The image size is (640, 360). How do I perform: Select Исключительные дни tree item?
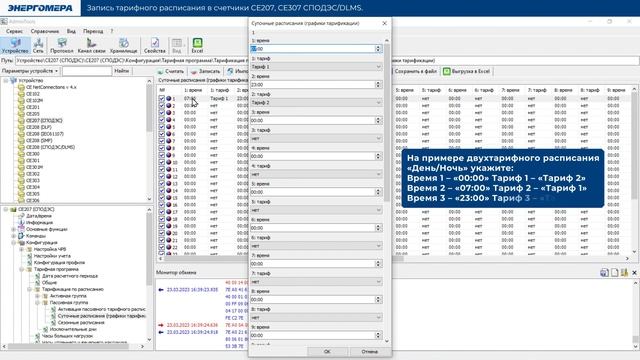(73, 329)
